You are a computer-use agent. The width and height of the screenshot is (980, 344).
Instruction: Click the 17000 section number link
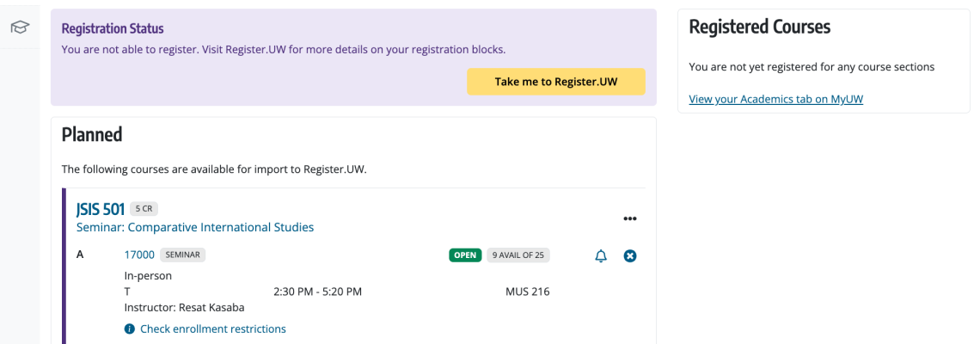coord(139,255)
